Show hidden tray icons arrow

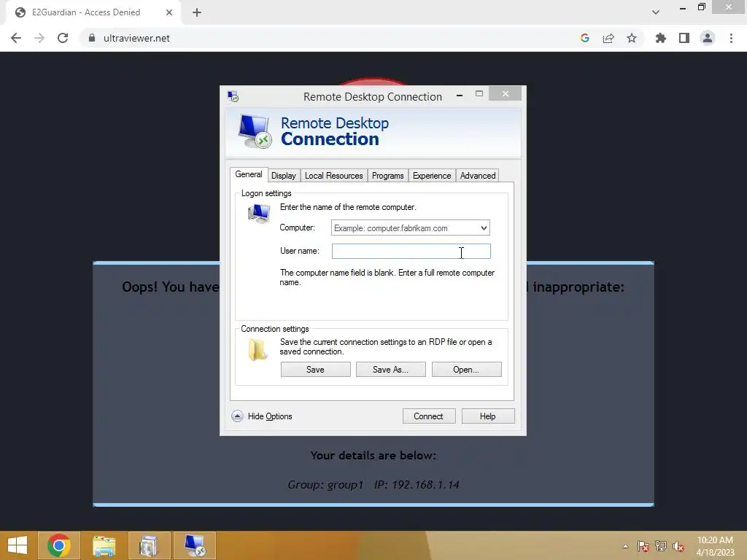coord(625,546)
